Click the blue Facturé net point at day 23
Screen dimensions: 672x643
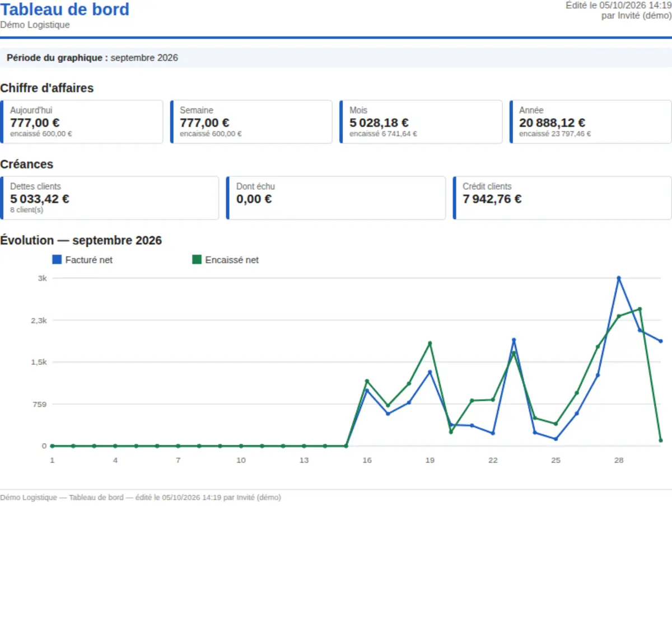[514, 340]
